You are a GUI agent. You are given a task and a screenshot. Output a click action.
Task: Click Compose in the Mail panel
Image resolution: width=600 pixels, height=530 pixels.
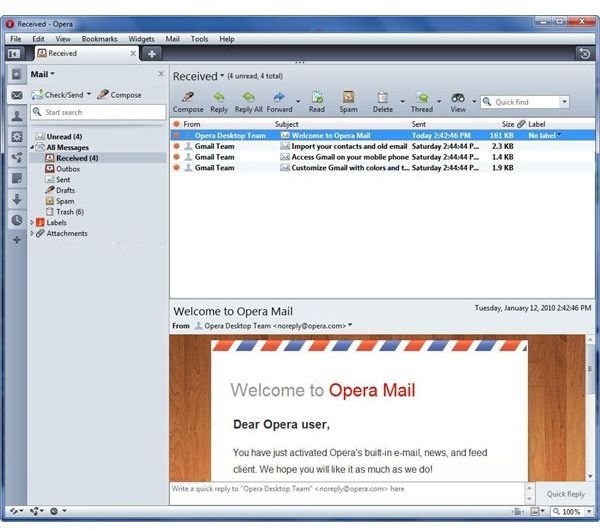119,95
